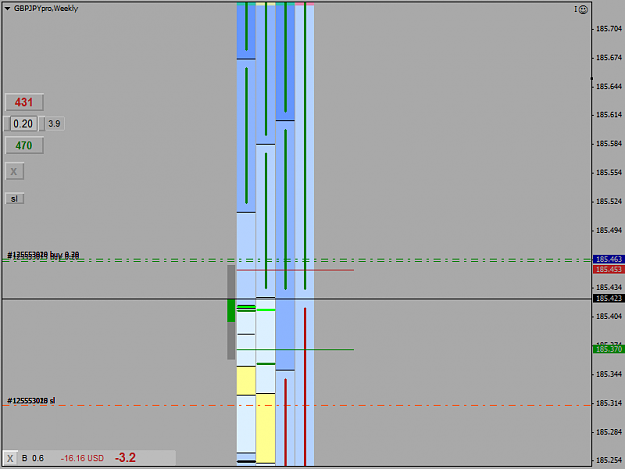625x469 pixels.
Task: Open the GBPJPYpro chart dropdown triangle
Action: point(7,8)
